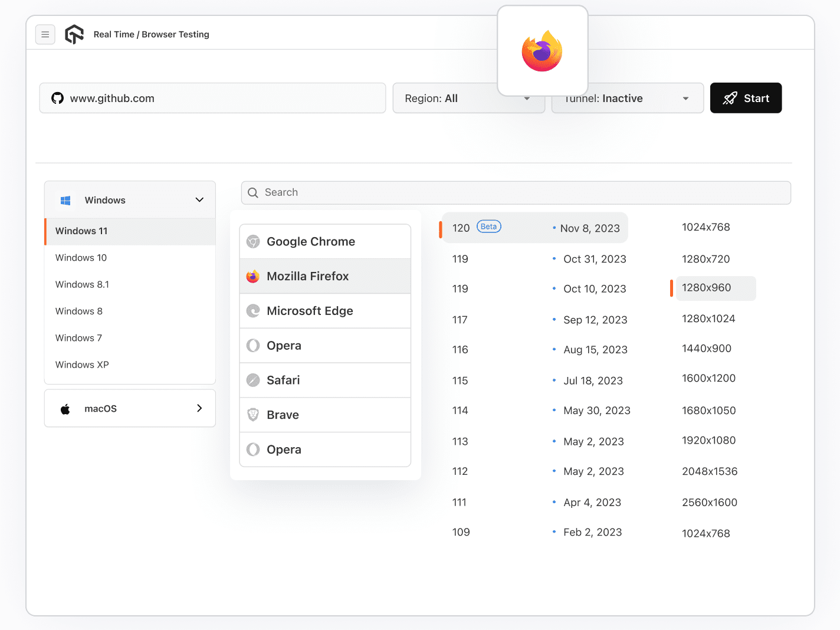Select the Safari browser icon

(253, 380)
